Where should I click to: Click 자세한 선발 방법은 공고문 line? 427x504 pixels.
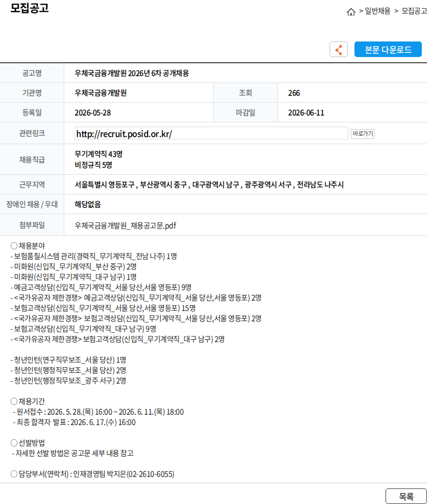coord(73,453)
